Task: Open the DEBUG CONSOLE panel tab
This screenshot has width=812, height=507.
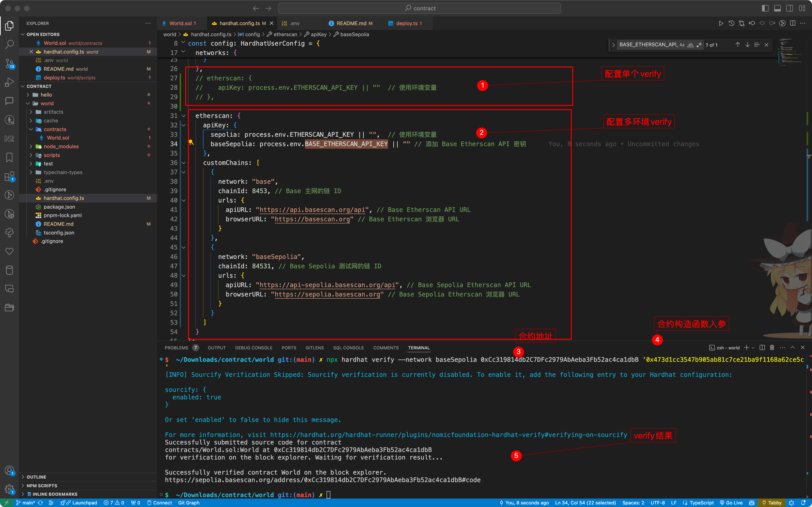Action: click(x=254, y=348)
